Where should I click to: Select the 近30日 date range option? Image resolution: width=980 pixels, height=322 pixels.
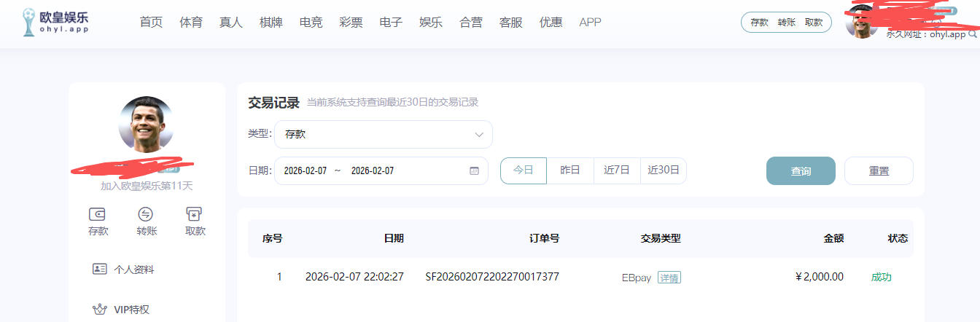(x=664, y=170)
